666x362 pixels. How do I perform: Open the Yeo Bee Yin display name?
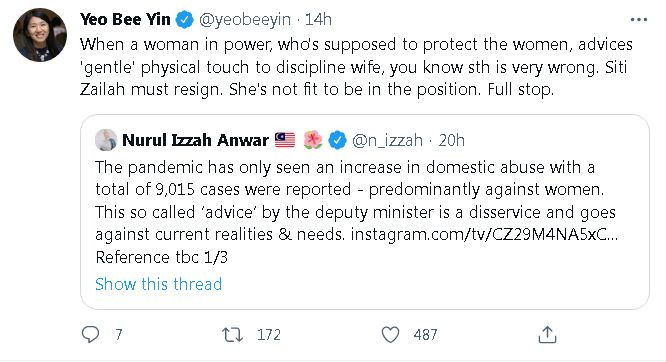(x=125, y=20)
